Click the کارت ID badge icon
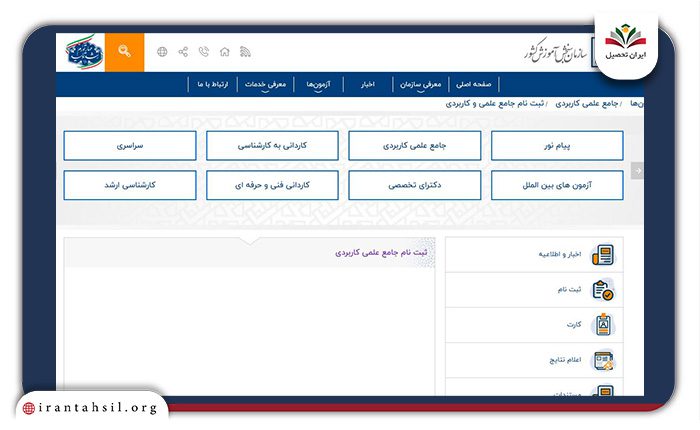Screen dimensions: 700x430 (603, 325)
